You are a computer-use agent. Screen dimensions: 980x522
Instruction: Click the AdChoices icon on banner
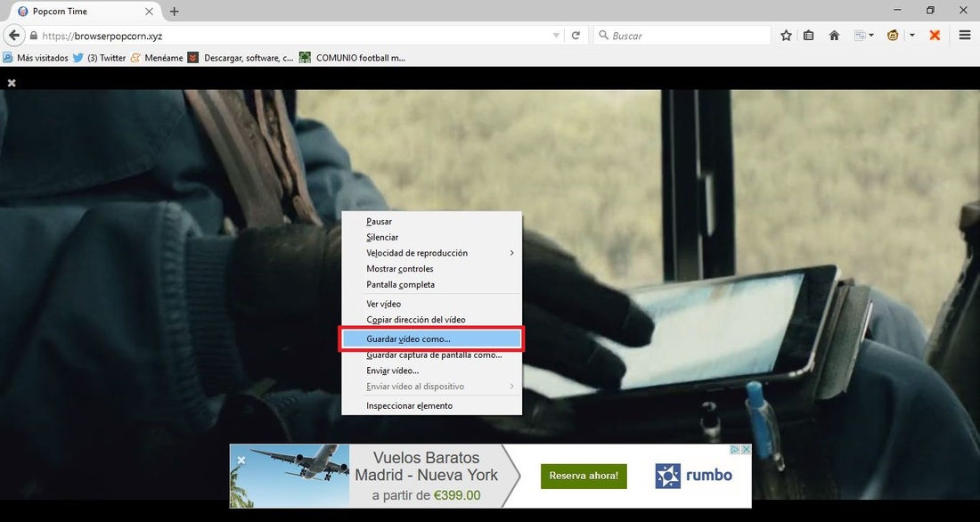click(736, 450)
